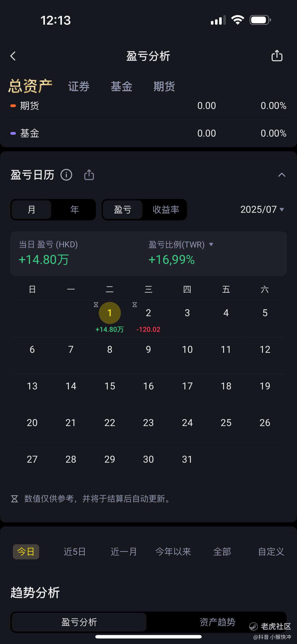Switch to the 证券 tab
This screenshot has height=644, width=297.
pyautogui.click(x=79, y=87)
